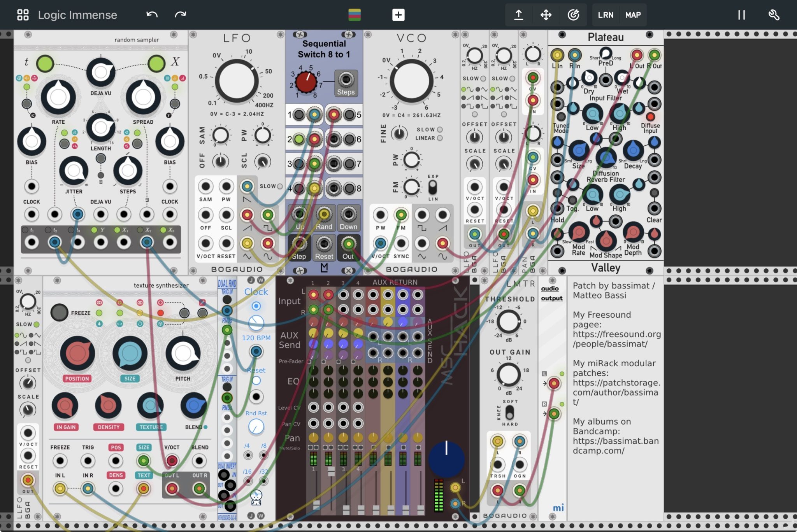
Task: Click the Logic Immense patch title
Action: coord(77,15)
